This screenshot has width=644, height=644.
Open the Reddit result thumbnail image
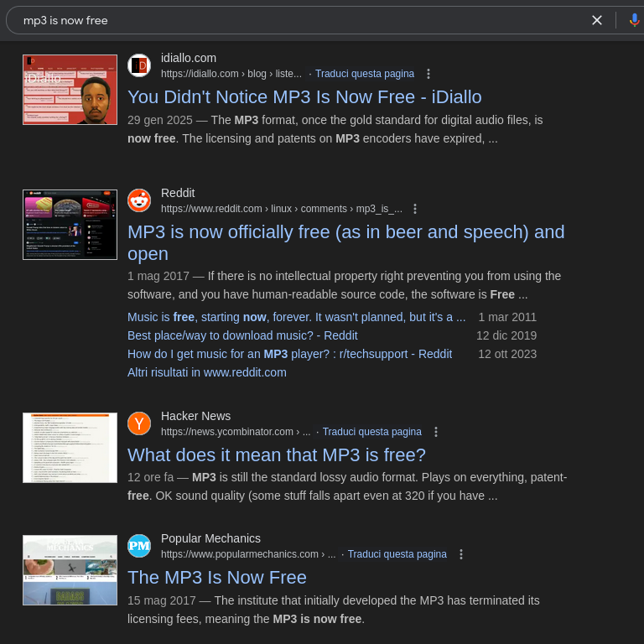[x=70, y=225]
